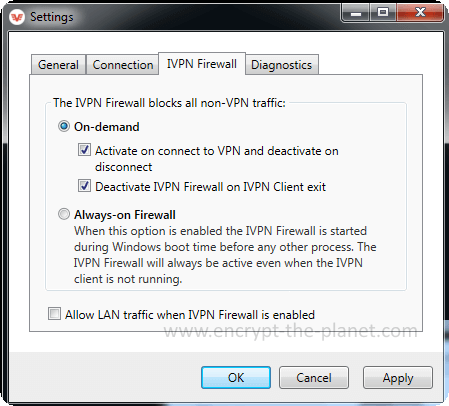Go to the Diagnostics tab
Viewport: 449px width, 406px height.
coord(282,65)
